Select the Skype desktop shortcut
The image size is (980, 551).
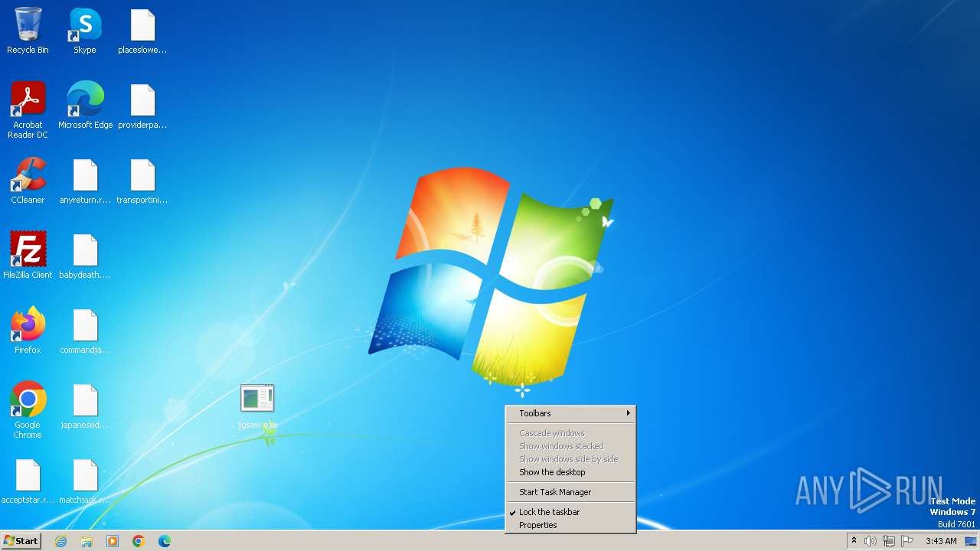pos(85,31)
